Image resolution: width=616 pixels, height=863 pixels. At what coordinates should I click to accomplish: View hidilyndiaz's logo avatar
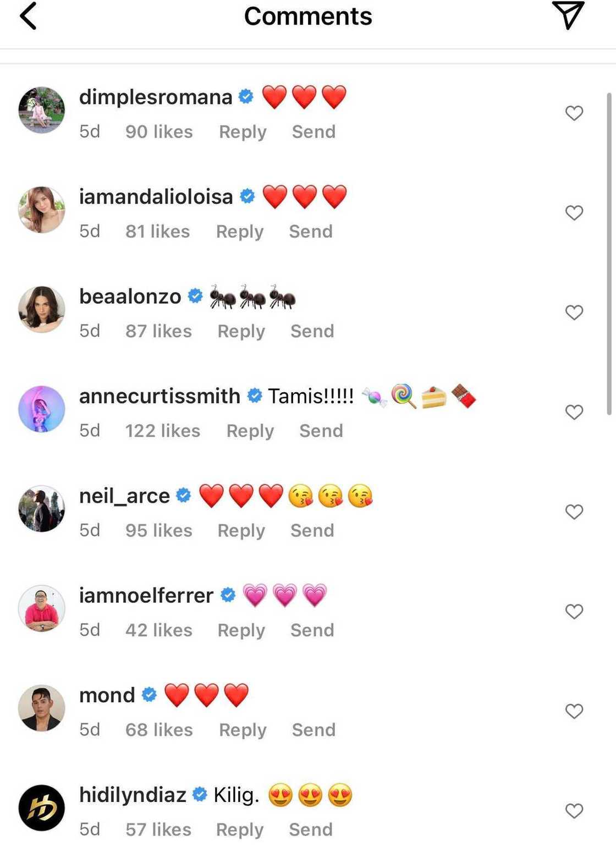click(x=42, y=807)
